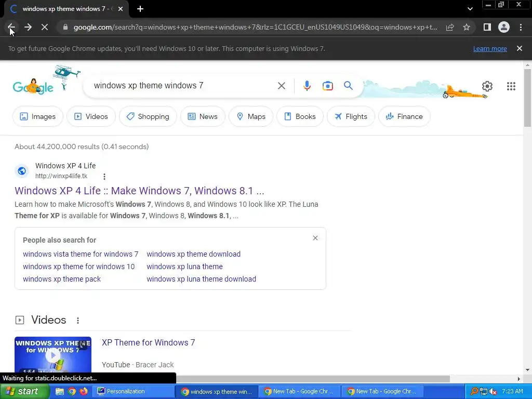Open Google apps grid
The image size is (532, 399).
[511, 86]
